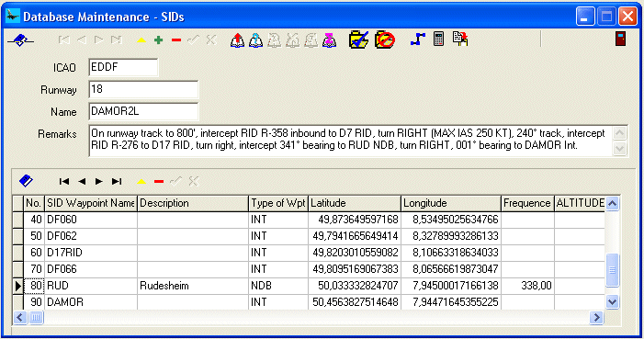Click the grid vertical scrollbar thumb
The width and height of the screenshot is (644, 339).
tap(612, 270)
